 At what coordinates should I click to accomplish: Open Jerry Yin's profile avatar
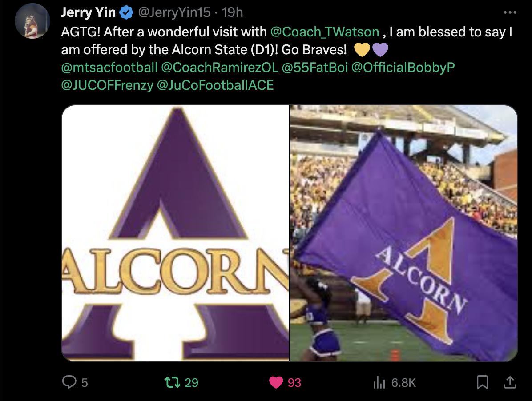(x=32, y=21)
